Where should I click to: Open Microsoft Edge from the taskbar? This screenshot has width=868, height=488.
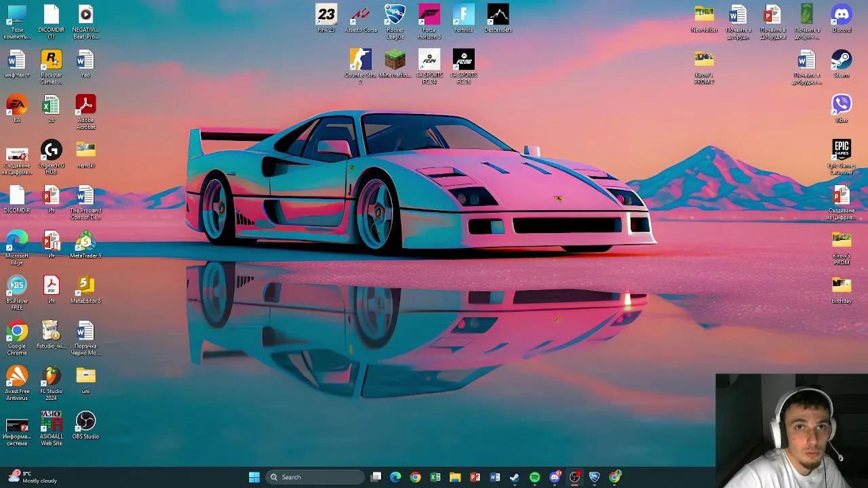click(395, 477)
